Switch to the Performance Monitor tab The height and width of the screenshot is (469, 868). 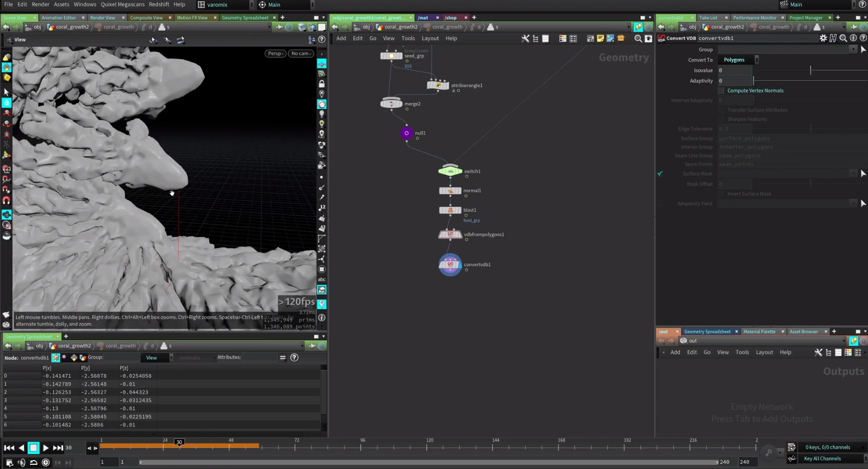pyautogui.click(x=754, y=18)
